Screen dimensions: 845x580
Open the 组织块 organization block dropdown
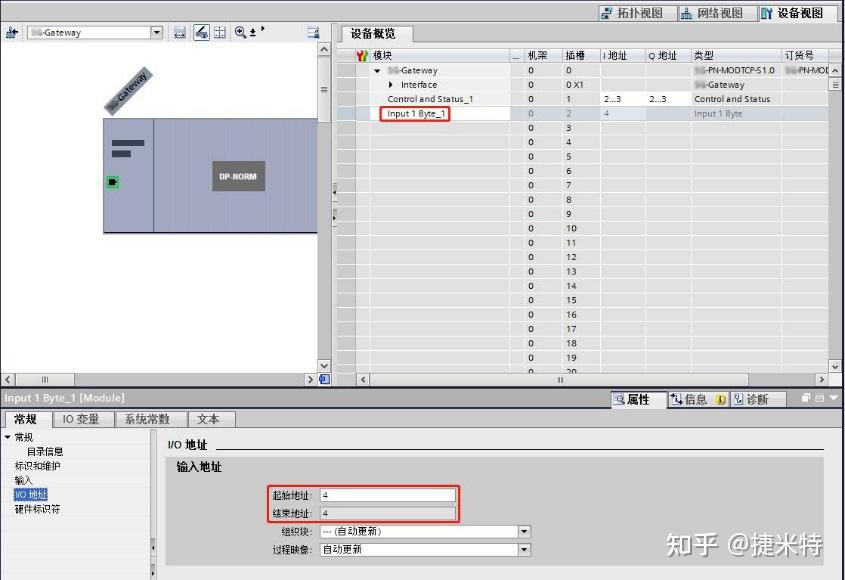524,531
